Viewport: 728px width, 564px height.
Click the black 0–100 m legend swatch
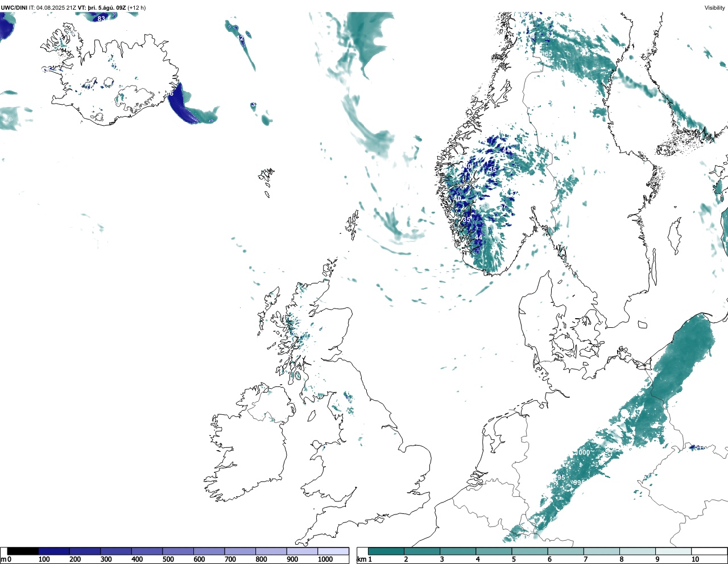pyautogui.click(x=23, y=551)
